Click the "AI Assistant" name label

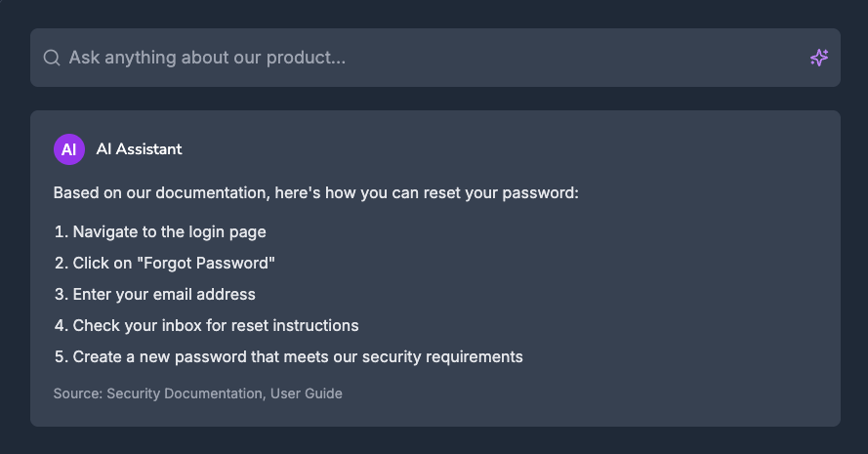click(139, 149)
